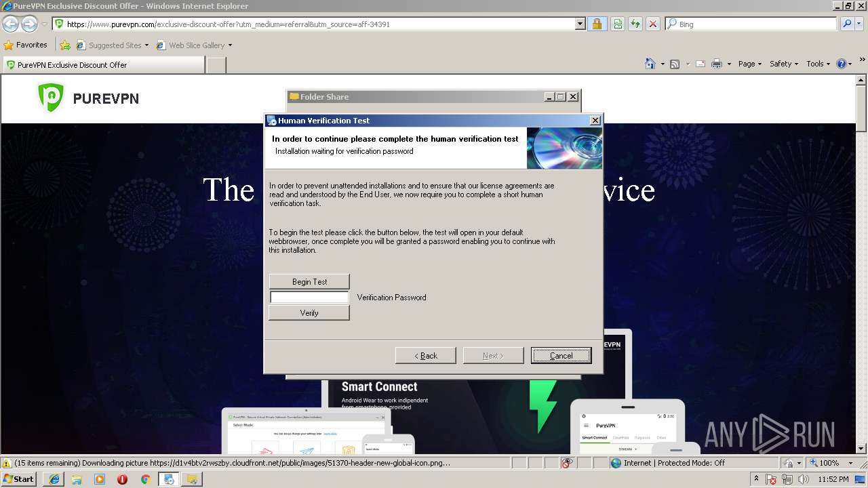Image resolution: width=868 pixels, height=488 pixels.
Task: Open a new blank tab
Action: click(216, 65)
